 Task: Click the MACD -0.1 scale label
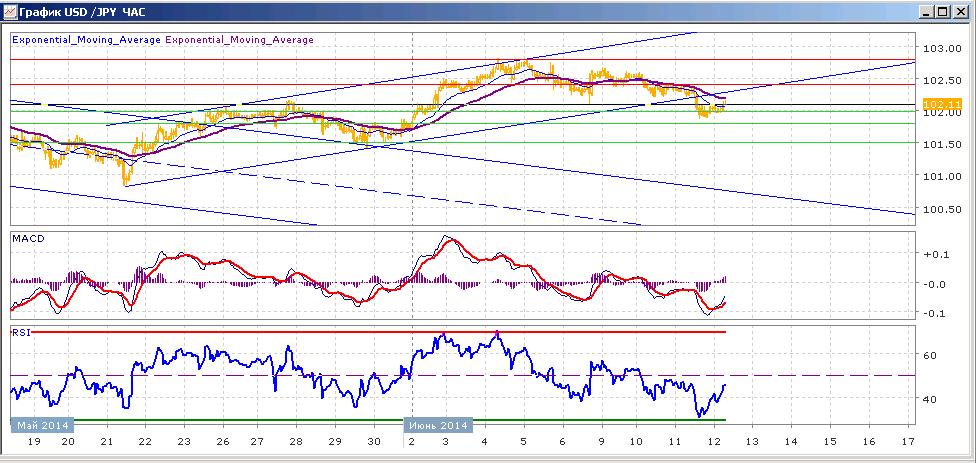click(x=936, y=313)
